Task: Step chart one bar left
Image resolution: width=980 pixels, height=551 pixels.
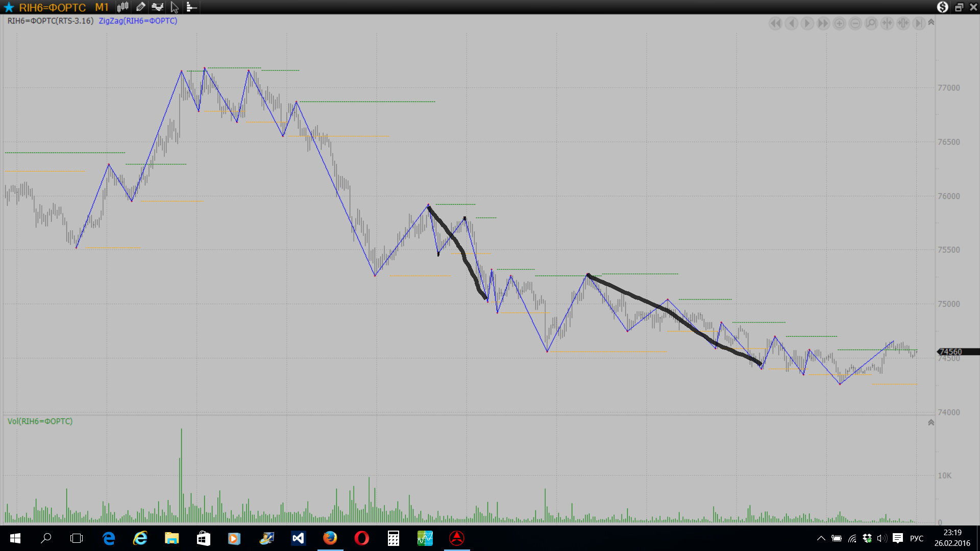Action: pyautogui.click(x=791, y=23)
